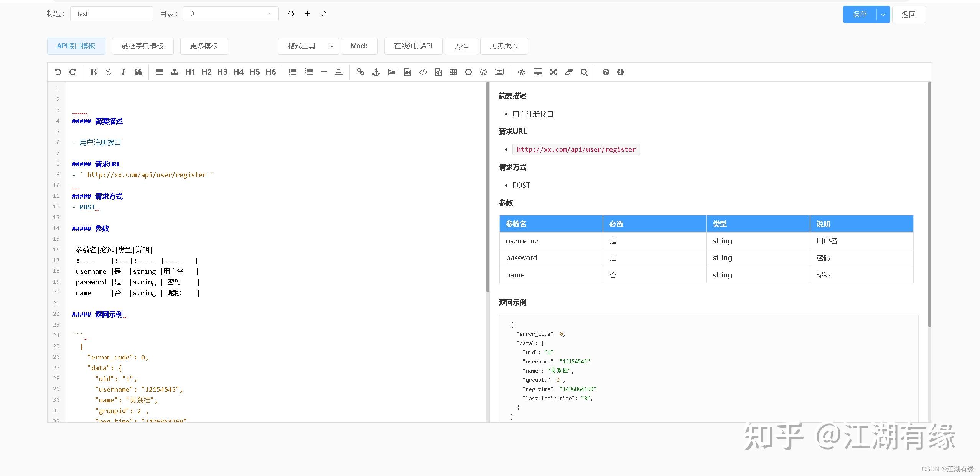Toggle fullscreen editing mode
This screenshot has width=980, height=476.
(x=553, y=72)
